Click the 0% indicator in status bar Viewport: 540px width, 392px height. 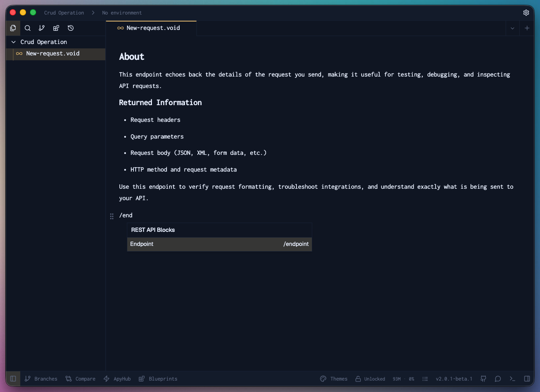click(x=411, y=379)
